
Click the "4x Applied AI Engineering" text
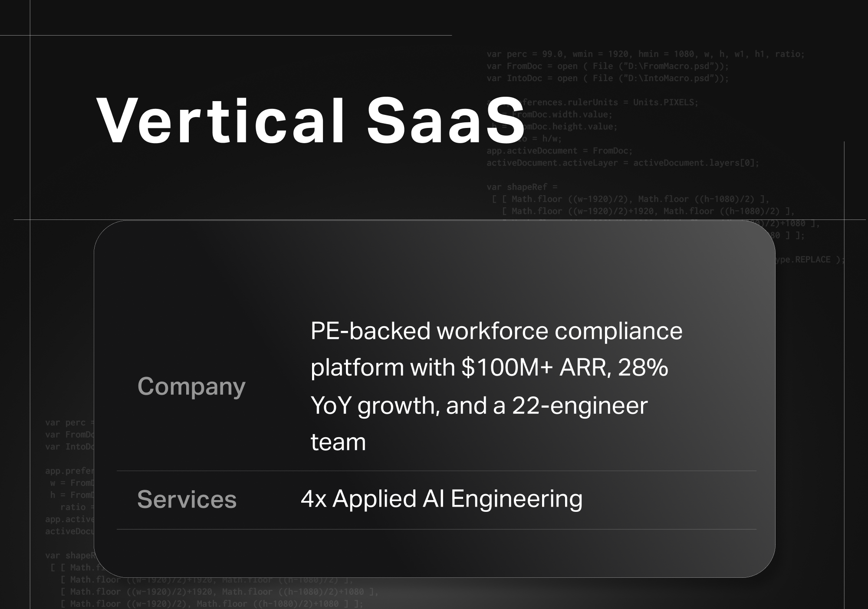click(441, 499)
